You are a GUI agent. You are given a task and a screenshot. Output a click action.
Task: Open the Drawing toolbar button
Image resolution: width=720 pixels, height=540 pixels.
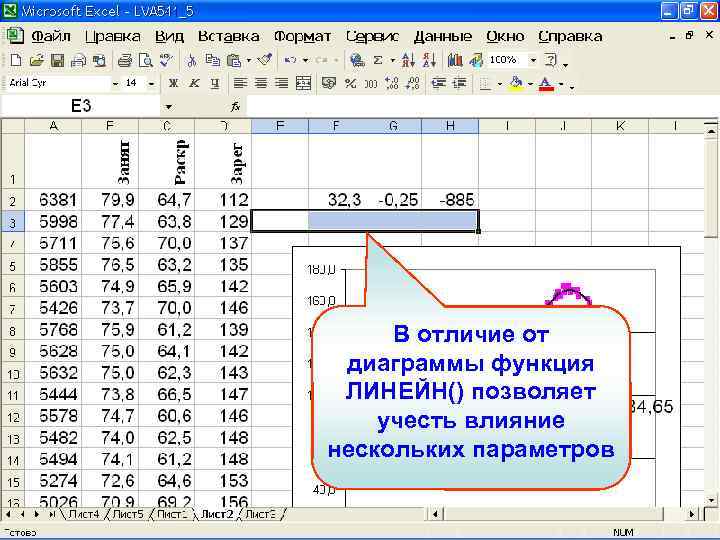[476, 60]
